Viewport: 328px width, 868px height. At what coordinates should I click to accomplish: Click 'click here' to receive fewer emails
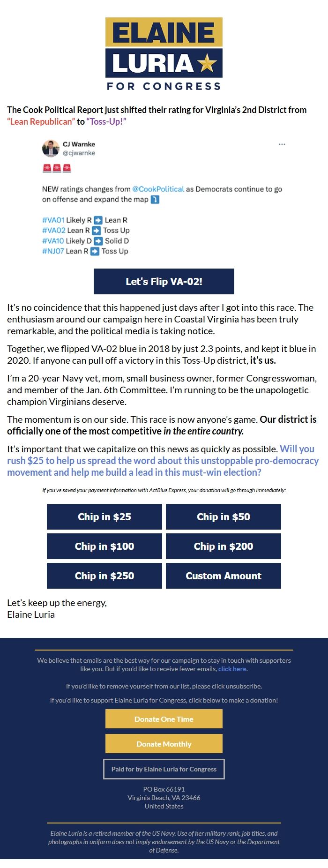[x=232, y=669]
